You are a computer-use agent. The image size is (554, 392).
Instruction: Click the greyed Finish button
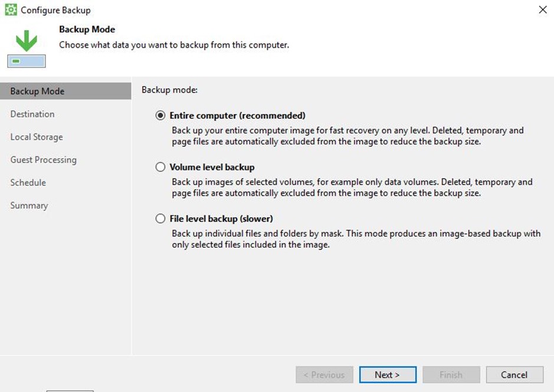pos(451,375)
